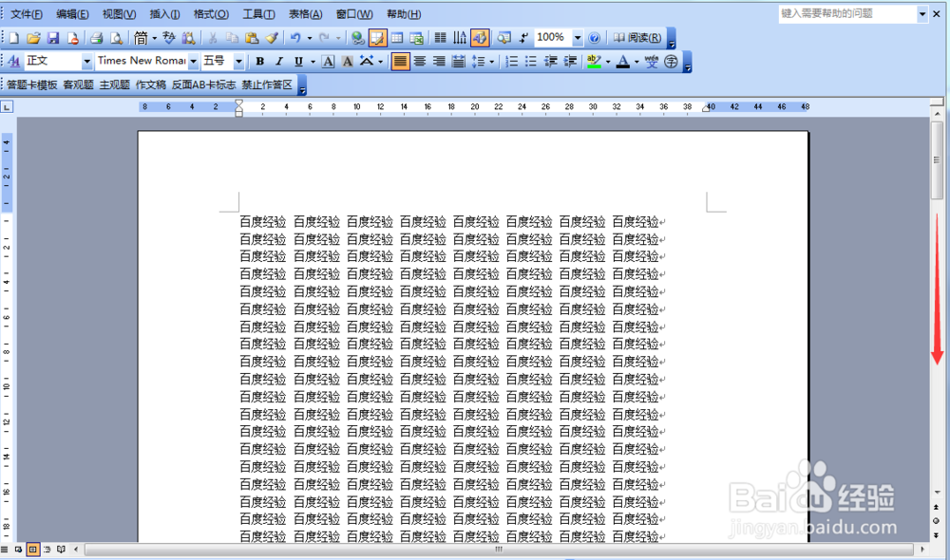Toggle character border A
This screenshot has height=560, width=950.
pos(328,61)
